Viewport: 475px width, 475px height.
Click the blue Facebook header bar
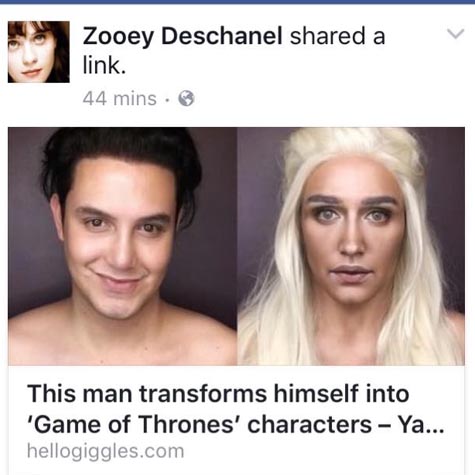click(237, 2)
